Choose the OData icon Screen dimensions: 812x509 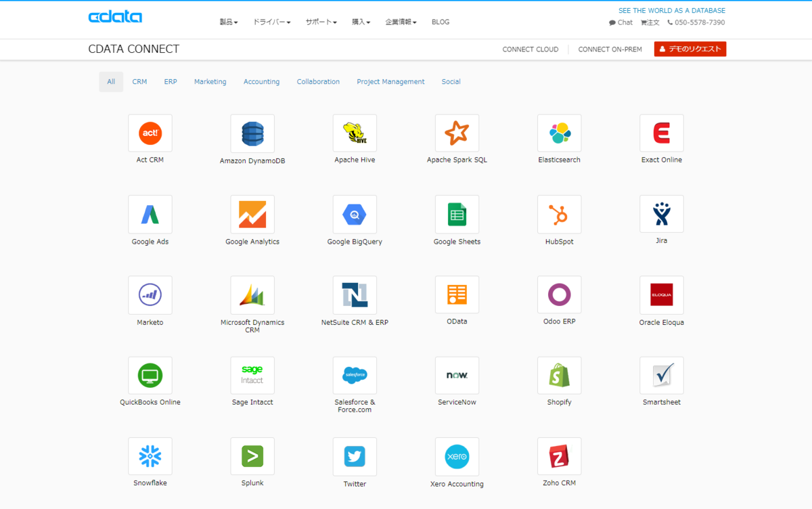click(x=457, y=294)
